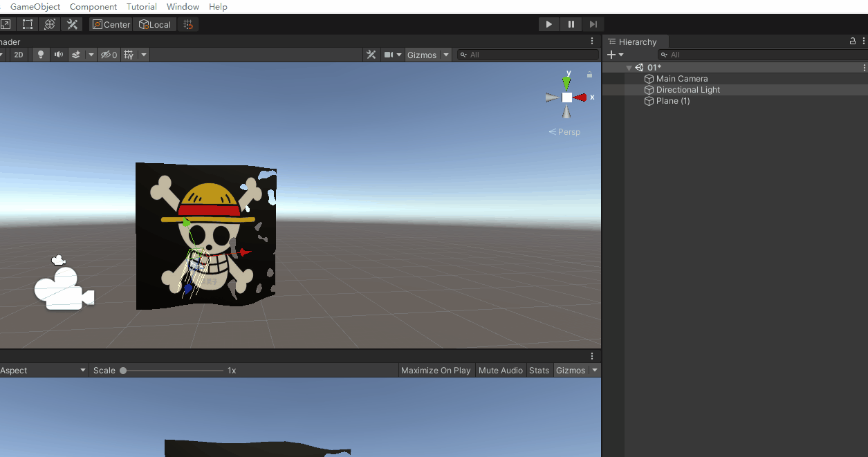Pause the game with the Pause button

click(571, 24)
